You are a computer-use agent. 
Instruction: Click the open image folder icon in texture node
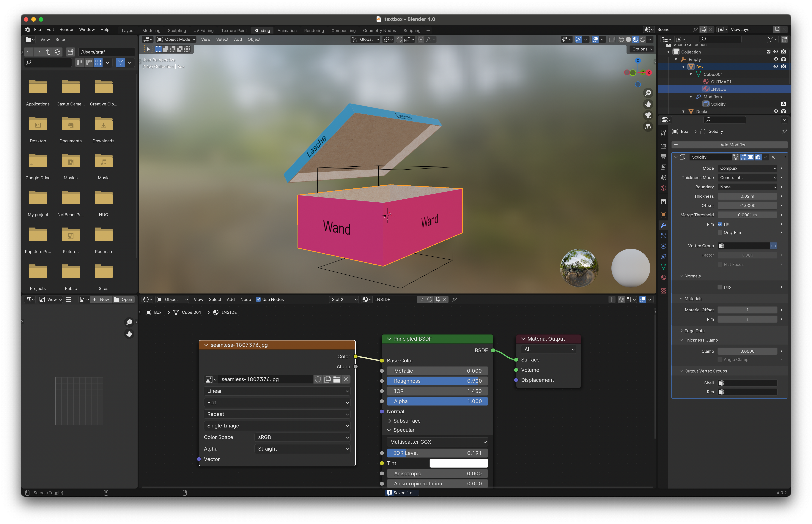[337, 379]
